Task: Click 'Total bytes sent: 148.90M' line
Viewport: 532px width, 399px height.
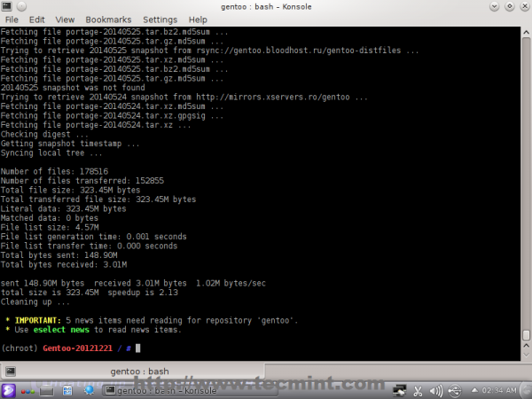Action: click(x=59, y=255)
